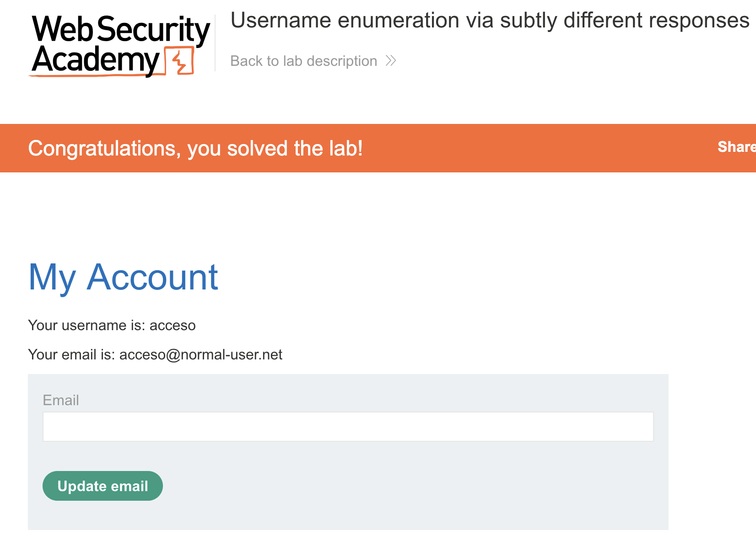This screenshot has height=546, width=756.
Task: Click the My Account heading
Action: click(x=123, y=277)
